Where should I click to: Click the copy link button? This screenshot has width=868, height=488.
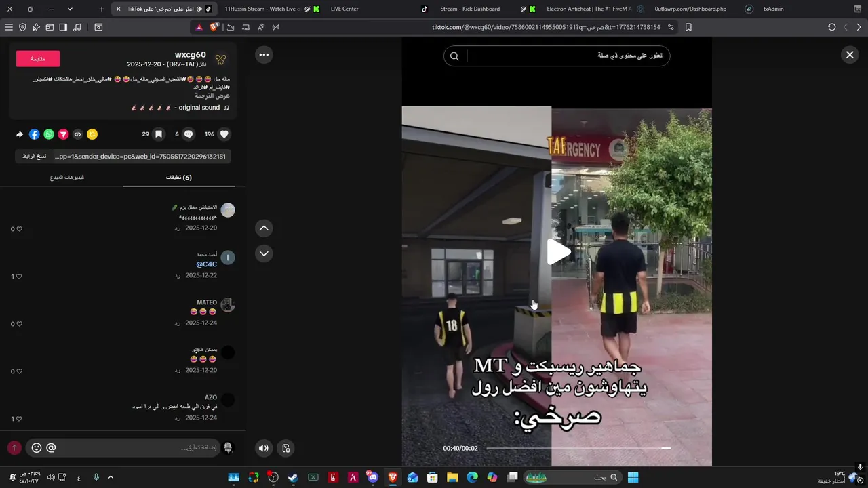(35, 157)
